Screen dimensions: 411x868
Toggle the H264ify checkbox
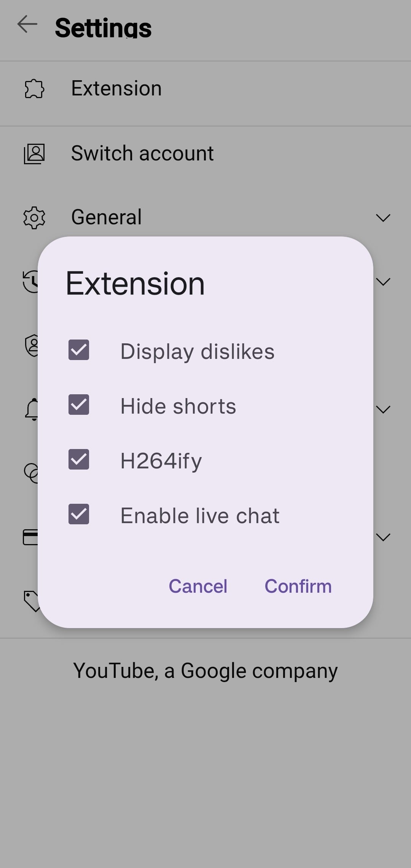(79, 459)
